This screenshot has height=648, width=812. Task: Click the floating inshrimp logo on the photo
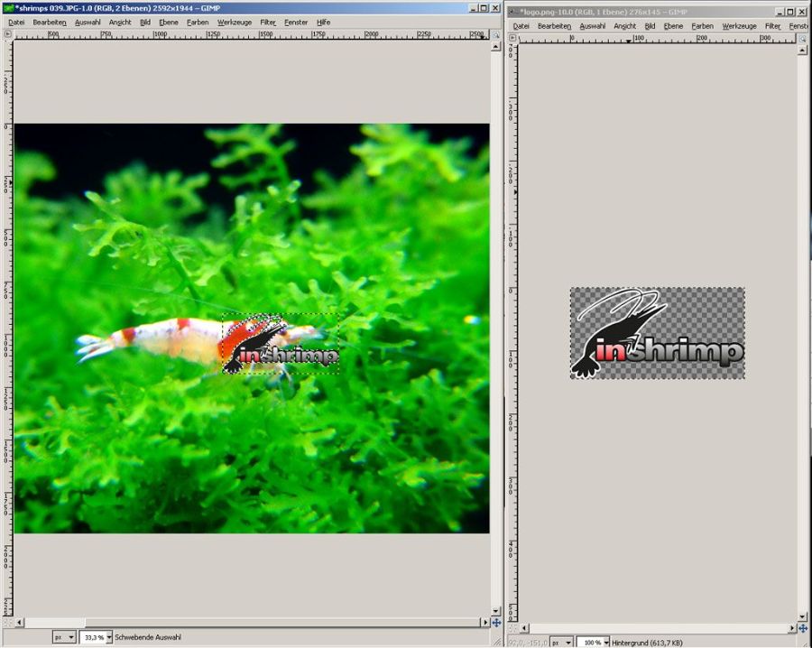280,346
